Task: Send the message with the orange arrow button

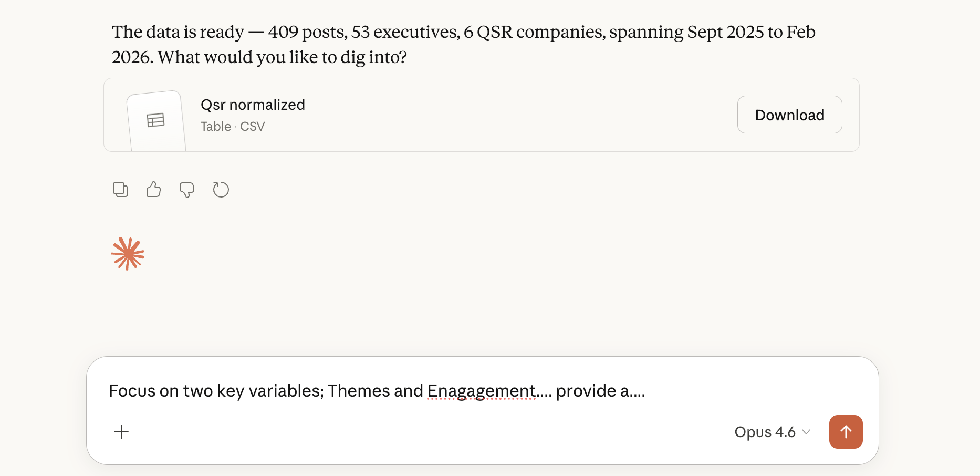Action: (846, 432)
